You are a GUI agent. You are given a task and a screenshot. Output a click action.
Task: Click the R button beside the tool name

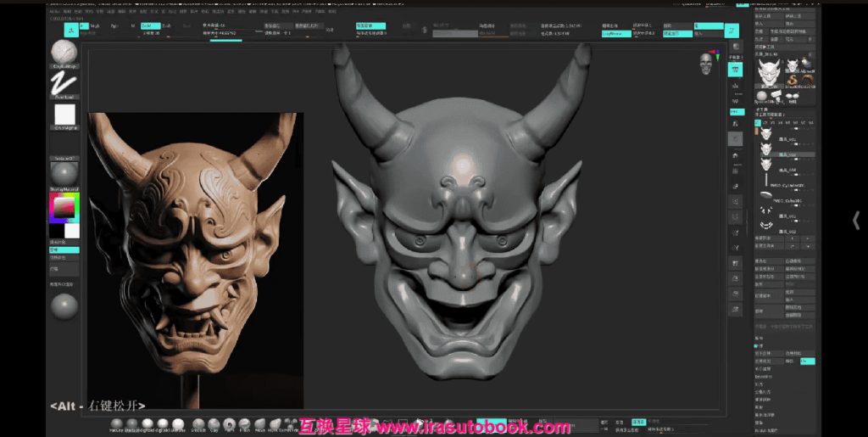tap(810, 54)
